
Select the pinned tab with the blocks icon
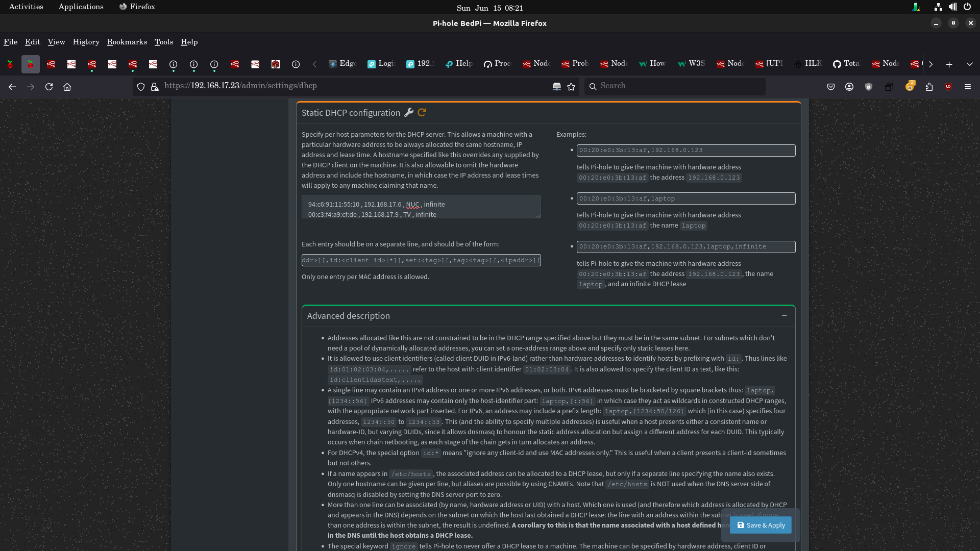click(276, 64)
